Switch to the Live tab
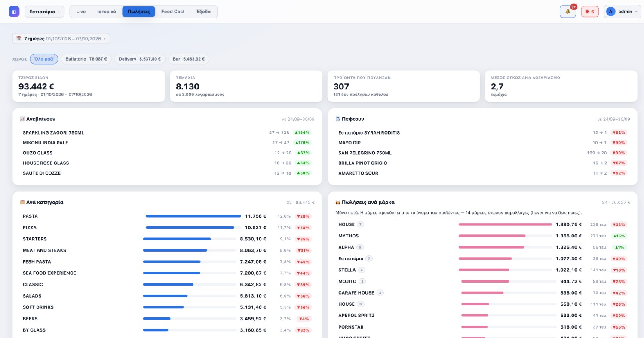Screen dimensions: 644x338 pos(81,12)
